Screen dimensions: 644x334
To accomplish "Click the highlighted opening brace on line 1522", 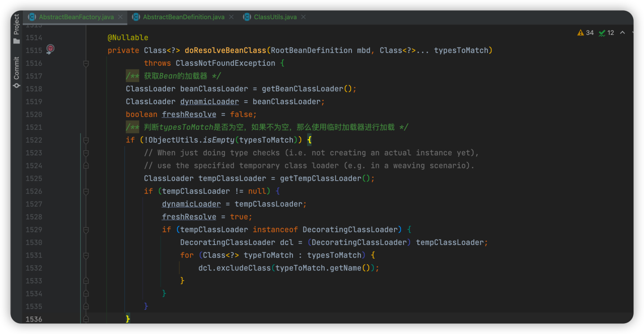I will (x=309, y=140).
